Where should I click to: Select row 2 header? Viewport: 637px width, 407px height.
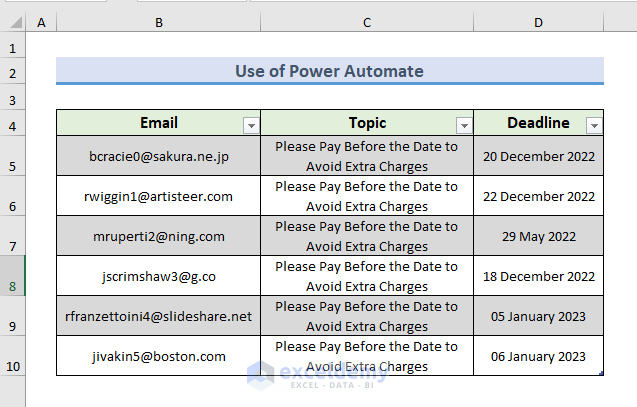coord(13,71)
